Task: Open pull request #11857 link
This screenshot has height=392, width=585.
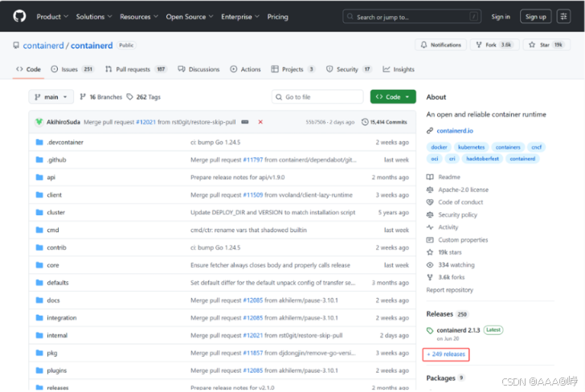Action: 253,353
